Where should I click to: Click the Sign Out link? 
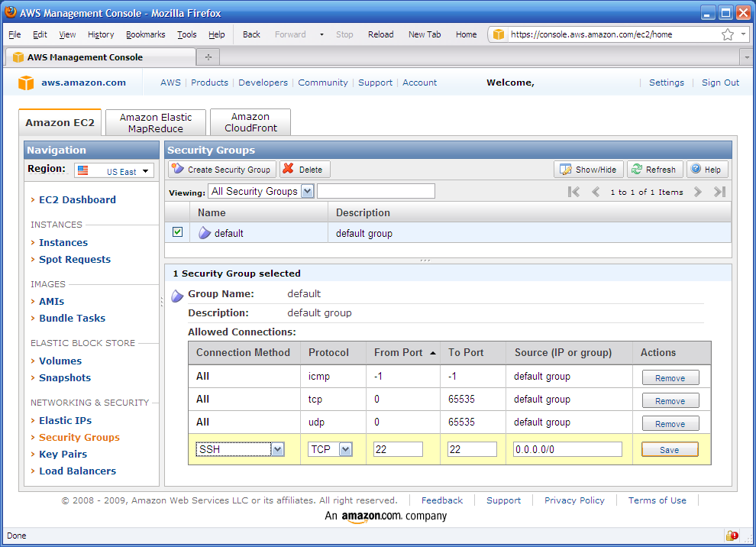click(720, 83)
